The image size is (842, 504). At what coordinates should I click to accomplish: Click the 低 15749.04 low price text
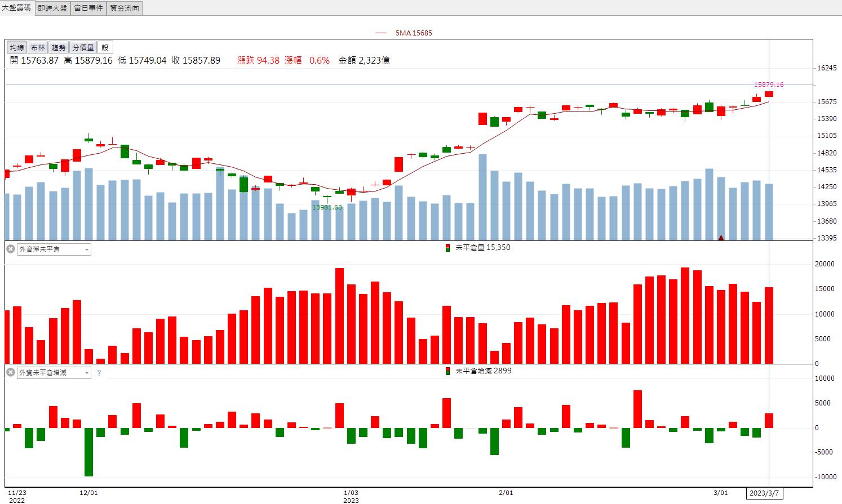[x=142, y=60]
